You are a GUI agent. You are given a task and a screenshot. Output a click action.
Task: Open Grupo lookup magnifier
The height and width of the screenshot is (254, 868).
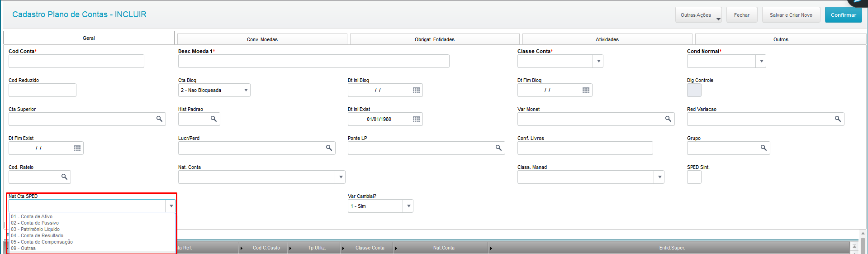764,148
